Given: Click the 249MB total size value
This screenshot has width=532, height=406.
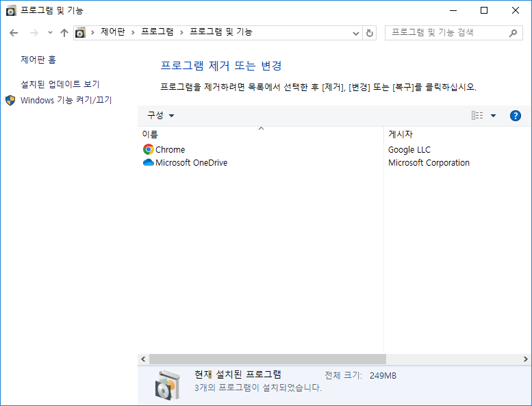Looking at the screenshot, I should click(383, 375).
